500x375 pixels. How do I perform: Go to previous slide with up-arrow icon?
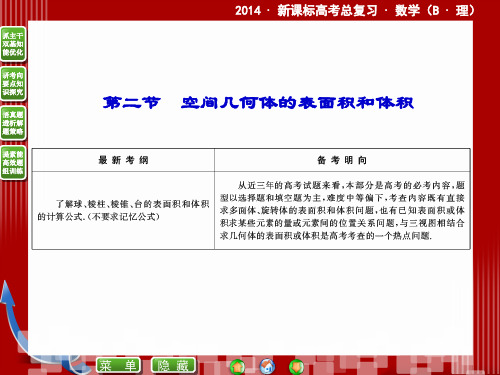click(x=237, y=366)
